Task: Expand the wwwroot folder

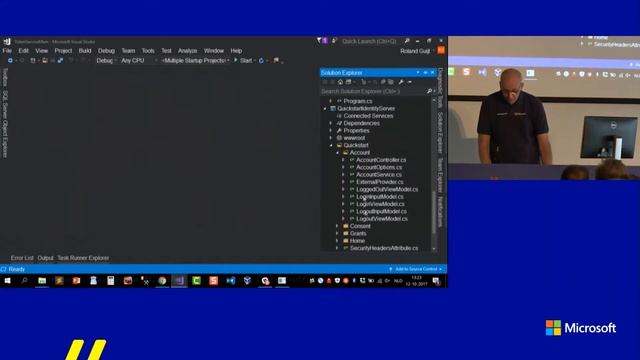Action: click(x=331, y=138)
